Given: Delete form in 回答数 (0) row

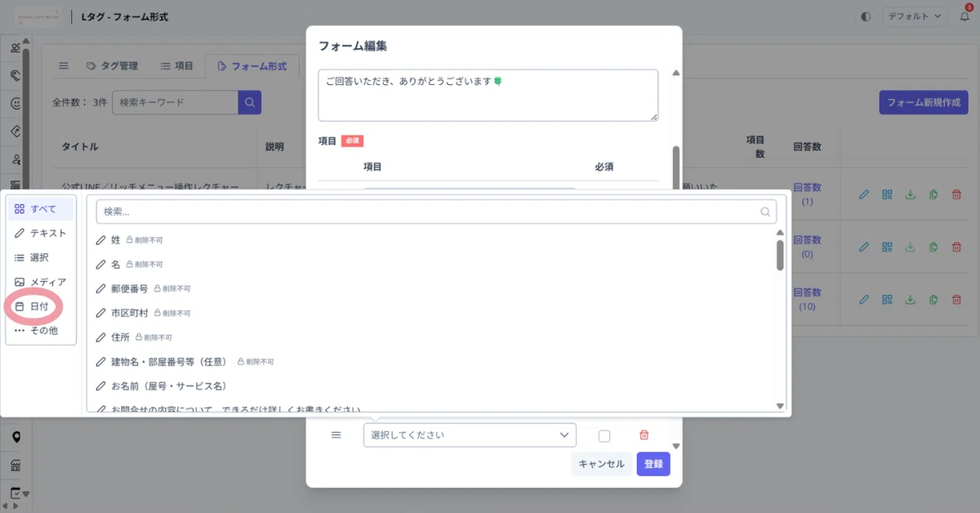Looking at the screenshot, I should pos(956,247).
